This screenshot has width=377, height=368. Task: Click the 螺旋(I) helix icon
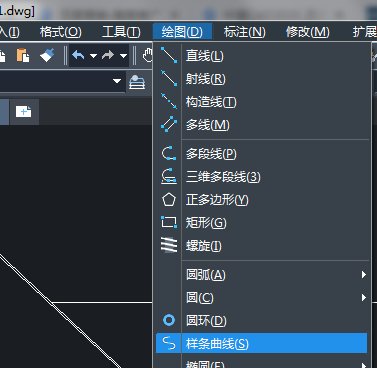click(x=169, y=245)
